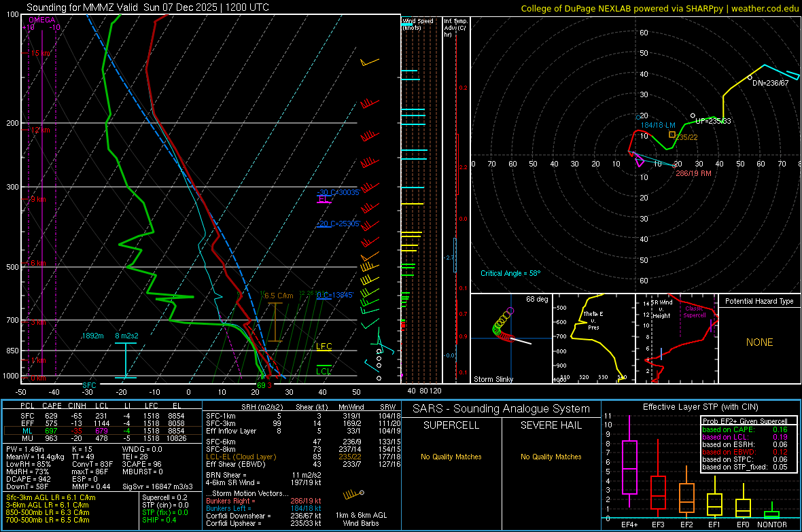Viewport: 802px width, 532px height.
Task: Click the 15 km height marker
Action: (x=41, y=53)
